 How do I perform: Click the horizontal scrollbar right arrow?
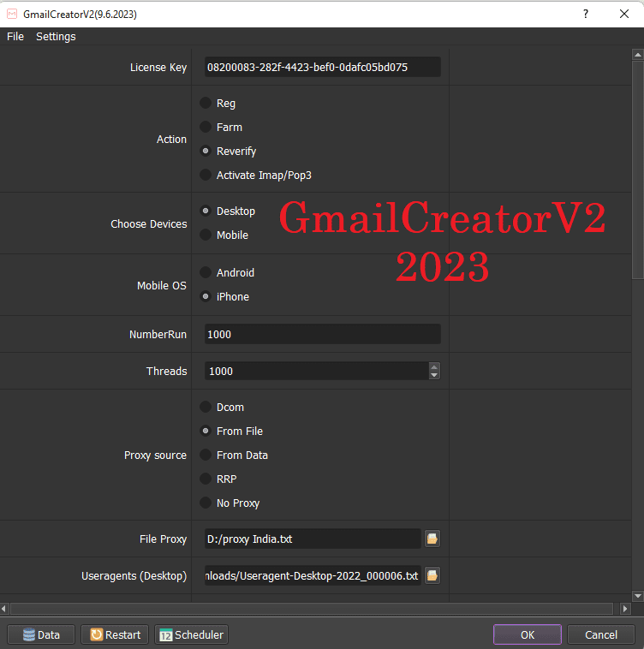click(x=625, y=609)
